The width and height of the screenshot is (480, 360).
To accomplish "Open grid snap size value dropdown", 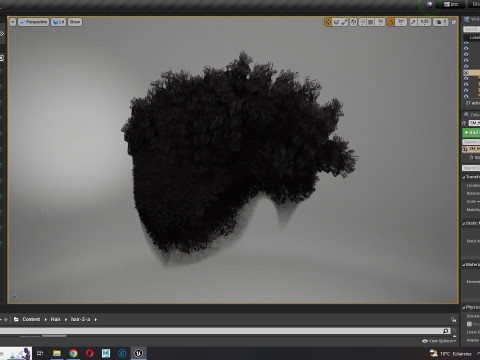I will coord(380,22).
